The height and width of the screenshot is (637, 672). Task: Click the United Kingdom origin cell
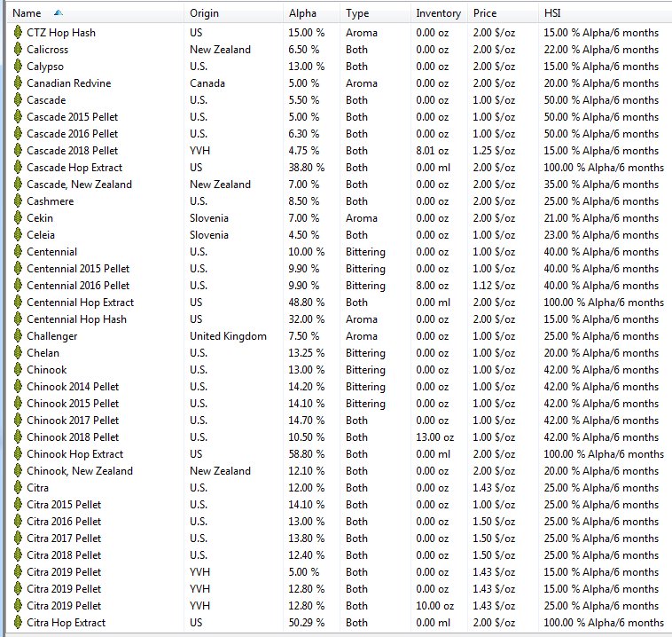tap(228, 336)
